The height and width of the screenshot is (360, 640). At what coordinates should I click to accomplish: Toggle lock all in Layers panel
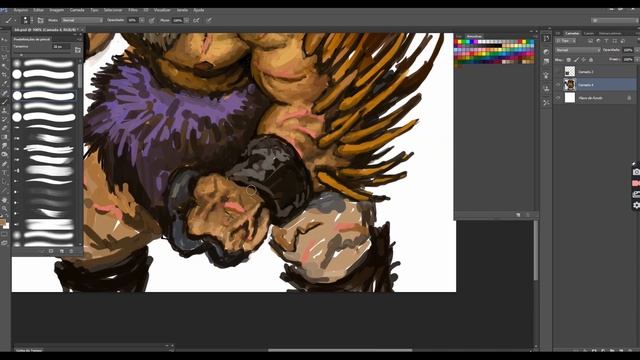pos(591,60)
